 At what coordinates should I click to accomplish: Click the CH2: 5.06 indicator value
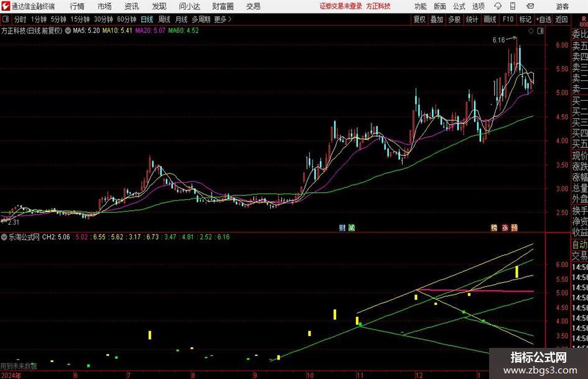(56, 237)
